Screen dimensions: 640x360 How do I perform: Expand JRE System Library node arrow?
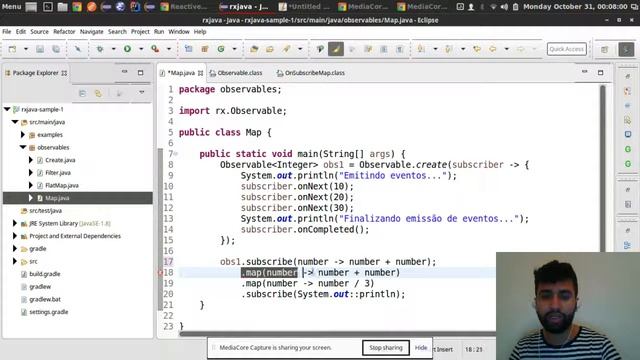(x=15, y=223)
